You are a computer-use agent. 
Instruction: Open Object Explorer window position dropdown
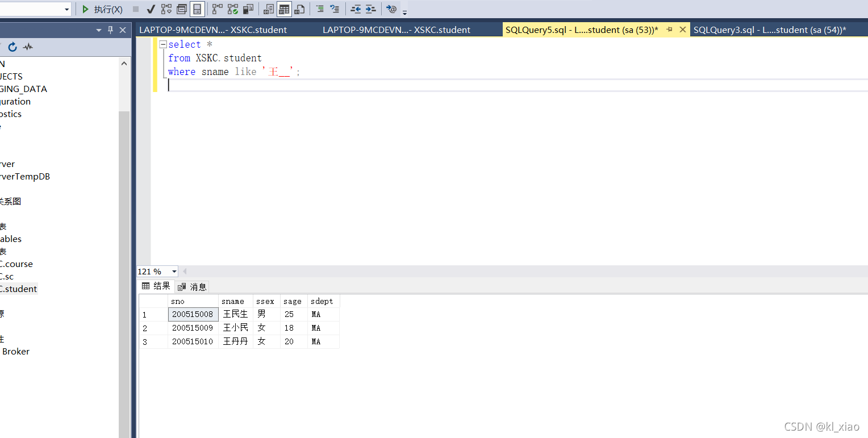tap(99, 30)
